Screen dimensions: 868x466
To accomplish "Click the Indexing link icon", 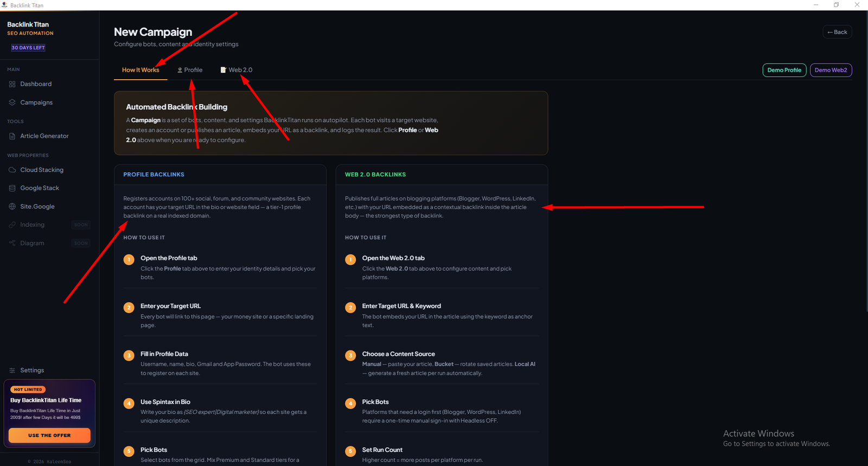I will coord(12,225).
